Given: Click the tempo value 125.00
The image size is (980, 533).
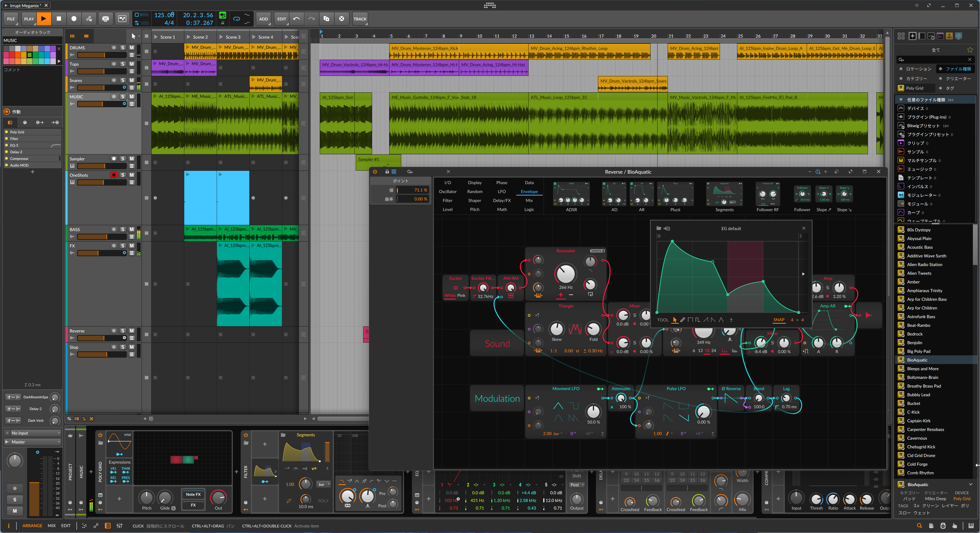Looking at the screenshot, I should pos(164,15).
